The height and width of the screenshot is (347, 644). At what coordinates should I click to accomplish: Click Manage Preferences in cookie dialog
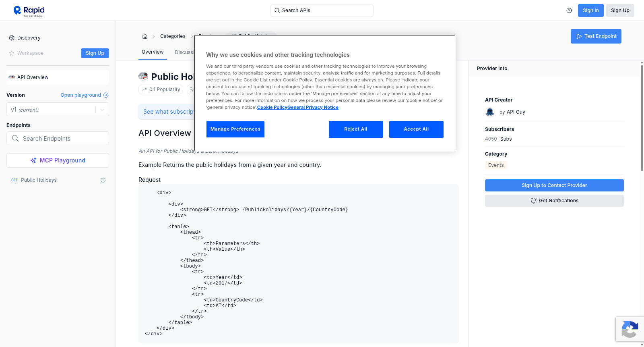pos(235,129)
